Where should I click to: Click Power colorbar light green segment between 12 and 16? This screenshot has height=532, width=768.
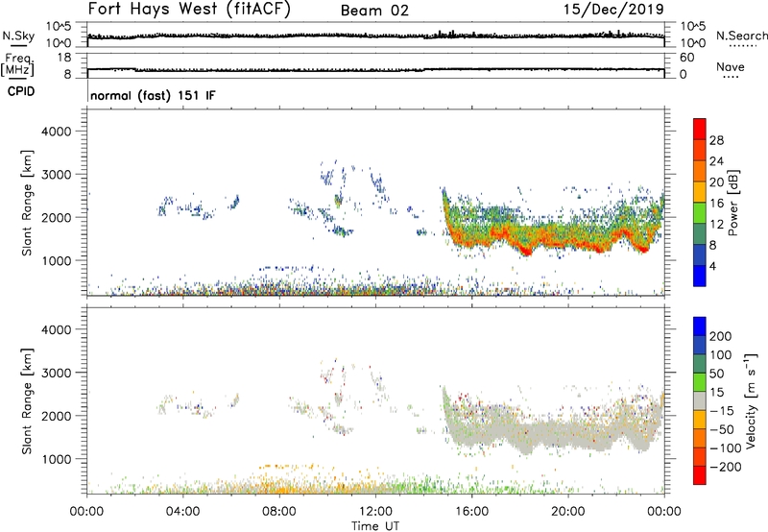coord(700,213)
